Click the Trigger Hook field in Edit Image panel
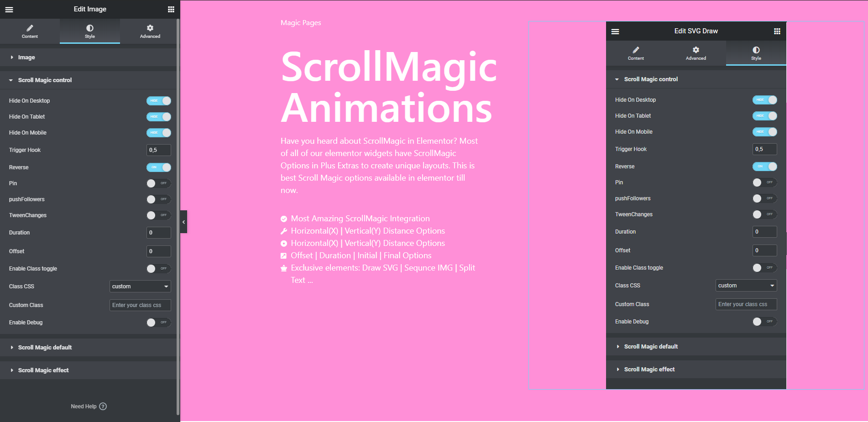Screen dimensions: 868x422 point(159,150)
